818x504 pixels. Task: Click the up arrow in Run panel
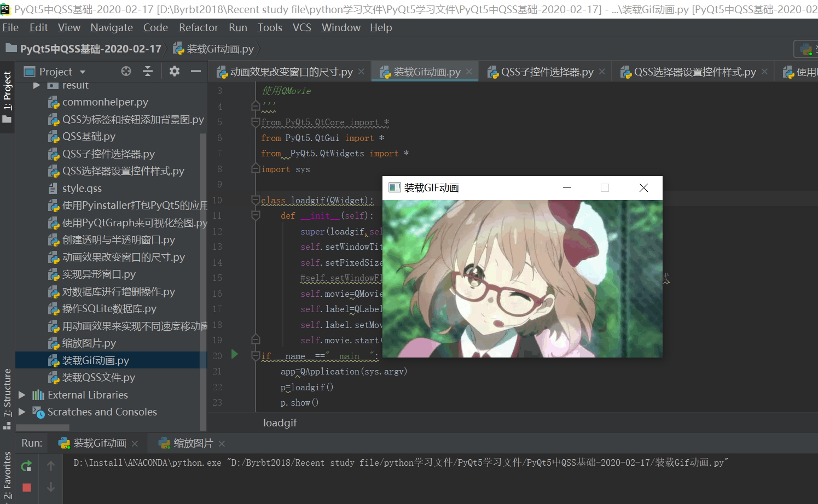point(50,466)
